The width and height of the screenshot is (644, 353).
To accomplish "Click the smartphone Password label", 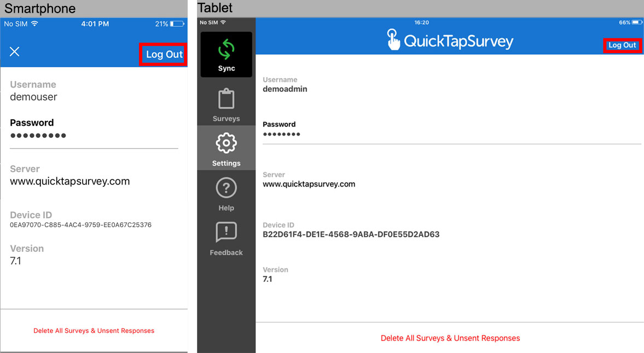I will pos(32,123).
